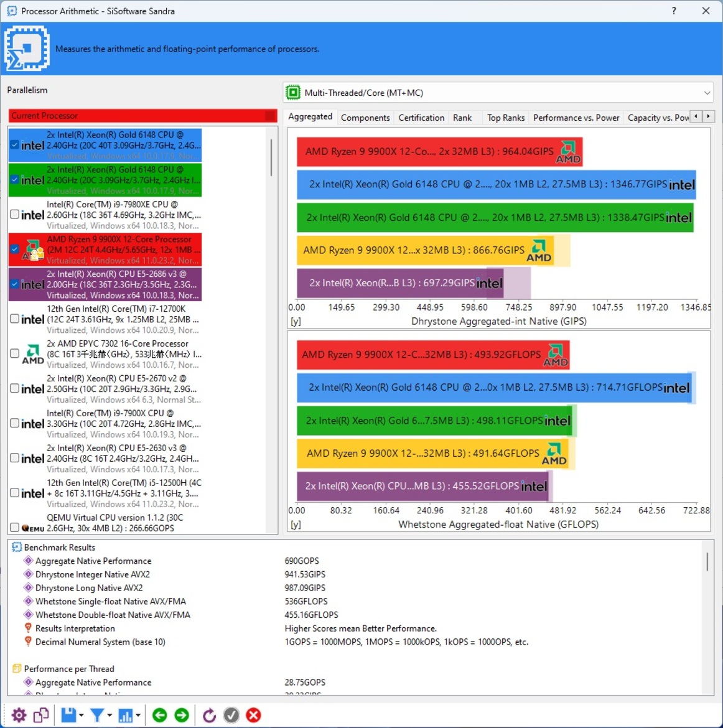Uncheck the AMD Ryzen 9 9900X checkbox
723x728 pixels.
(14, 250)
